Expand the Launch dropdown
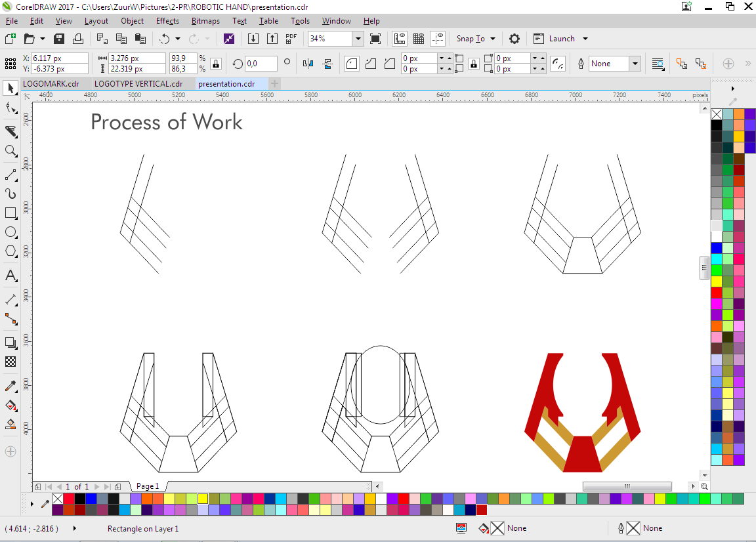 [585, 39]
